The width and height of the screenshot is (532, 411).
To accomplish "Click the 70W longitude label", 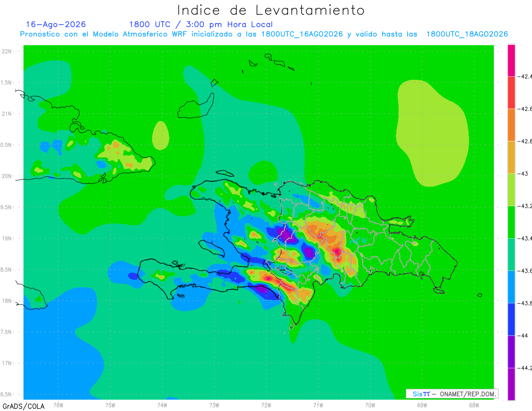I will tap(370, 405).
